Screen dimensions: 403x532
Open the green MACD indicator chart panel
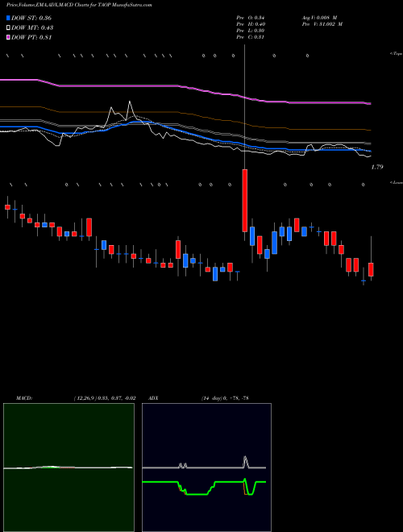69,468
